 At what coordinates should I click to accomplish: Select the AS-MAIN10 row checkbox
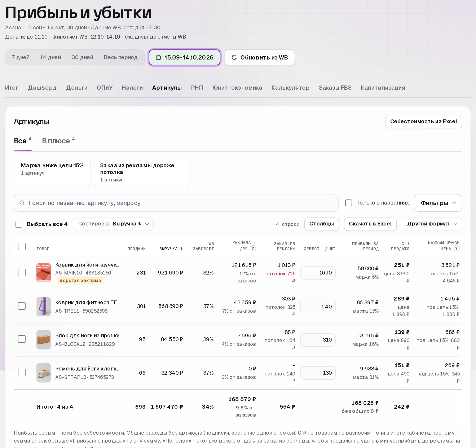pyautogui.click(x=22, y=272)
